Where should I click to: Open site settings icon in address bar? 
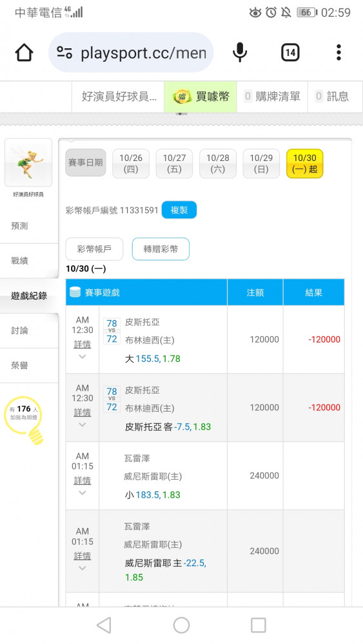pyautogui.click(x=64, y=53)
